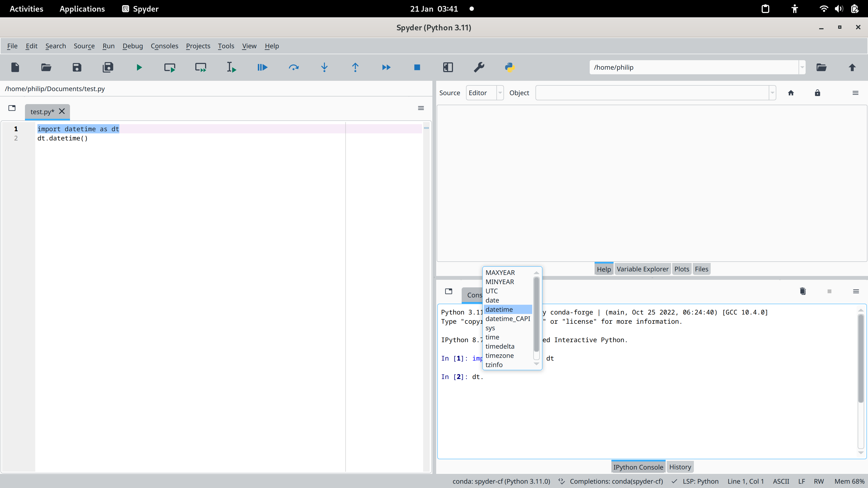Click the Spyder Preferences wrench icon
Viewport: 868px width, 488px height.
click(x=479, y=67)
